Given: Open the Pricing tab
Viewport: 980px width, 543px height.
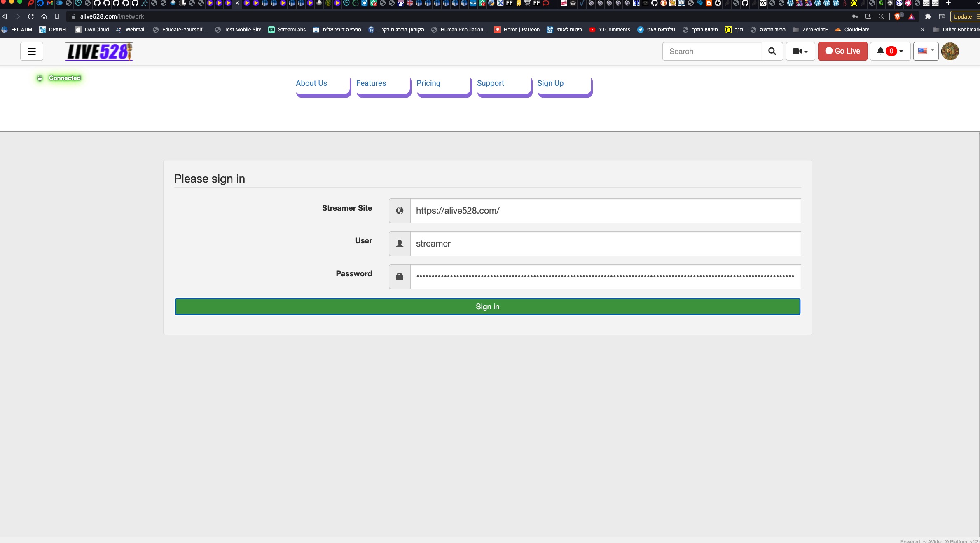Looking at the screenshot, I should 444,86.
